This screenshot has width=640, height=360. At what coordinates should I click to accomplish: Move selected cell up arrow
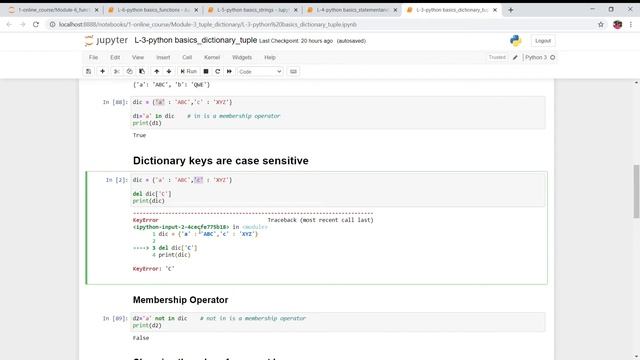[x=156, y=71]
